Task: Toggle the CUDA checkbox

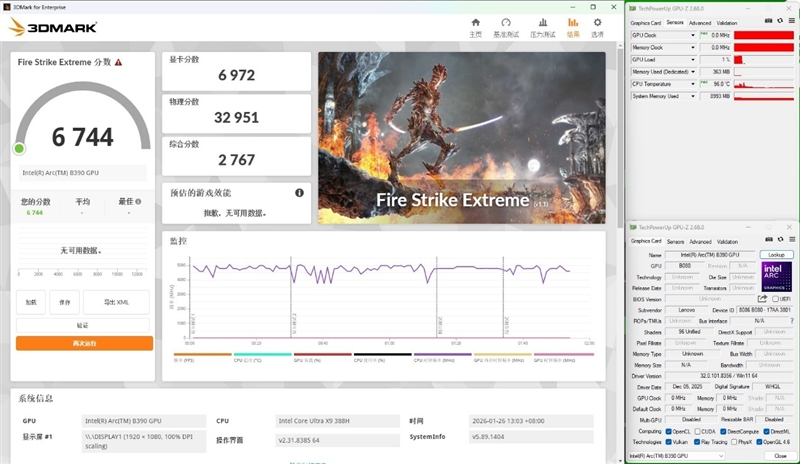Action: pos(697,431)
